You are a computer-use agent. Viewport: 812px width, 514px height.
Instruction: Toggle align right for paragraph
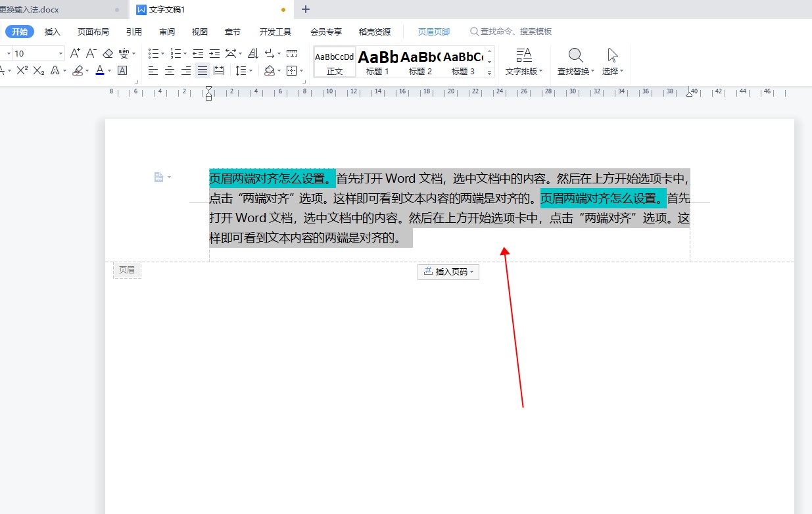(x=186, y=70)
